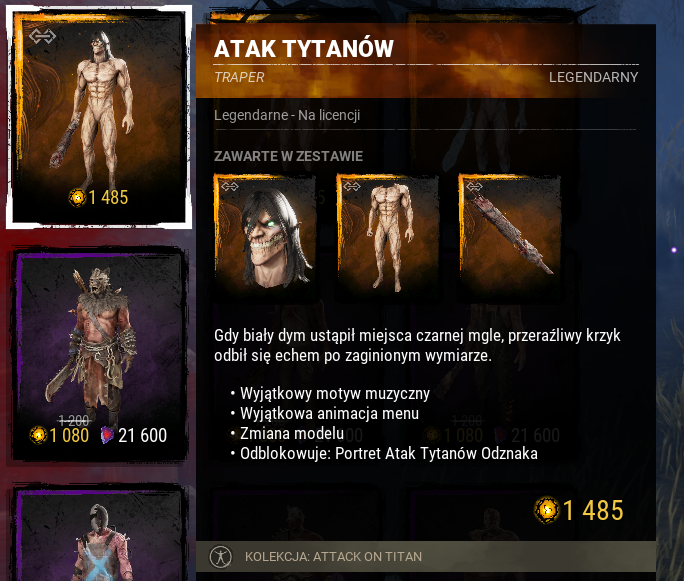
Task: Open the masked Trapper outfit at bottom
Action: point(99,533)
